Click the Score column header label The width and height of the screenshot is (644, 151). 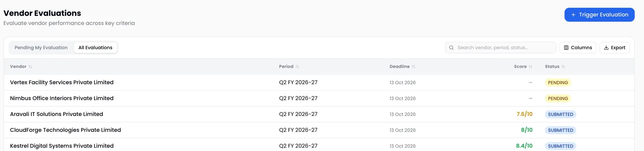point(520,67)
